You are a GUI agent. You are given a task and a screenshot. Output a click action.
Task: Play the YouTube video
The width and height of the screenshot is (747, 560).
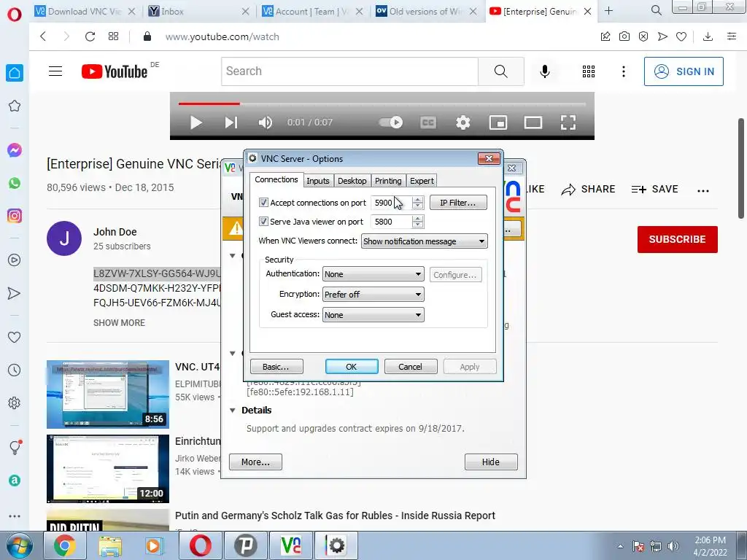coord(196,122)
